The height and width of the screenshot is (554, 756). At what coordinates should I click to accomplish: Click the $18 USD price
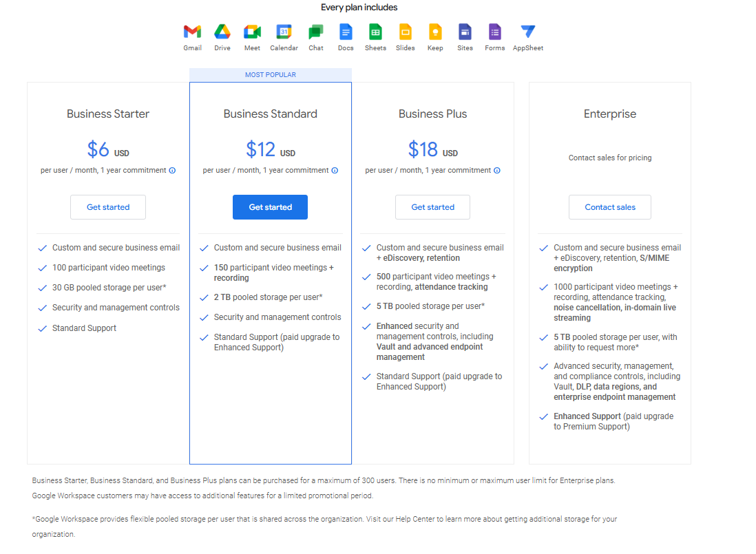[432, 149]
